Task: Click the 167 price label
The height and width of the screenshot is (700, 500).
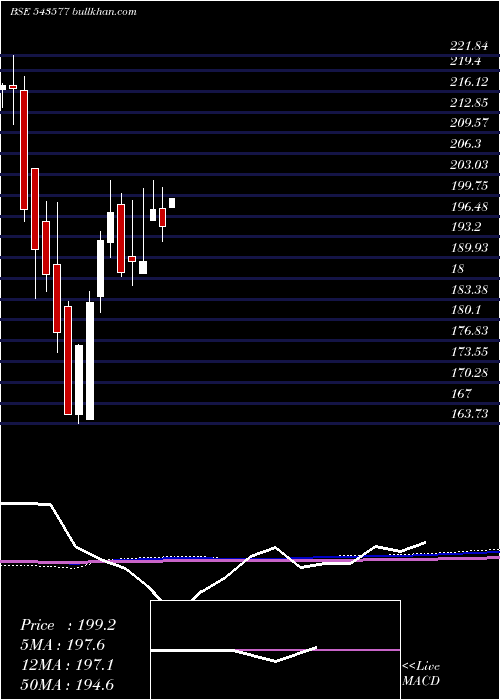Action: pyautogui.click(x=461, y=393)
